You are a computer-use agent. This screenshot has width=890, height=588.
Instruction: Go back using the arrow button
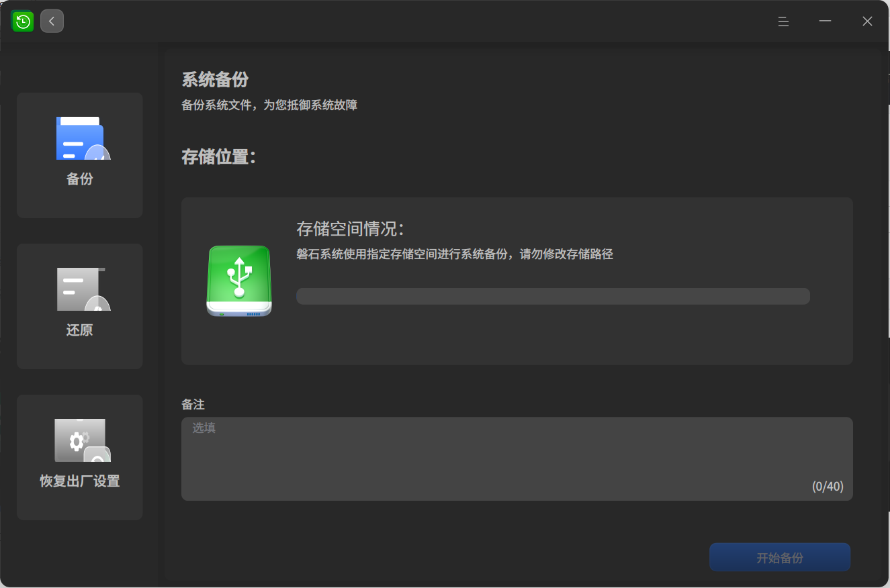click(52, 21)
